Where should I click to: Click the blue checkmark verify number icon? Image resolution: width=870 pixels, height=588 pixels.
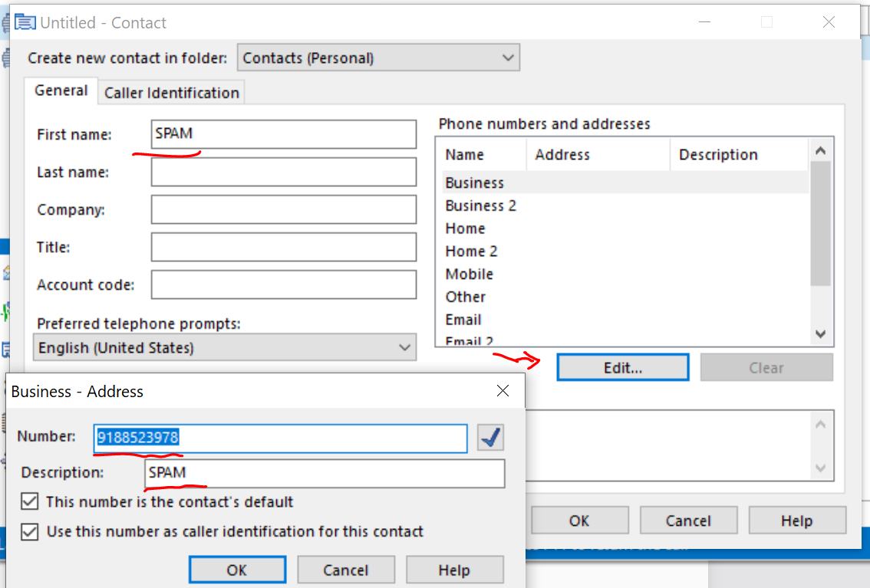pos(490,438)
